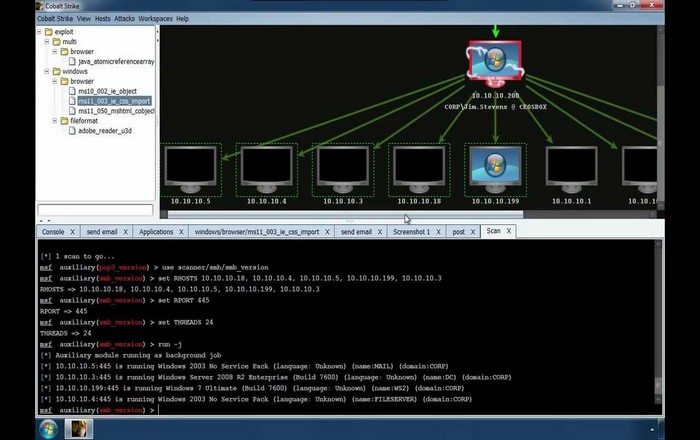The width and height of the screenshot is (700, 440).
Task: Select host monitor icon 10.10.10.18
Action: pyautogui.click(x=419, y=170)
